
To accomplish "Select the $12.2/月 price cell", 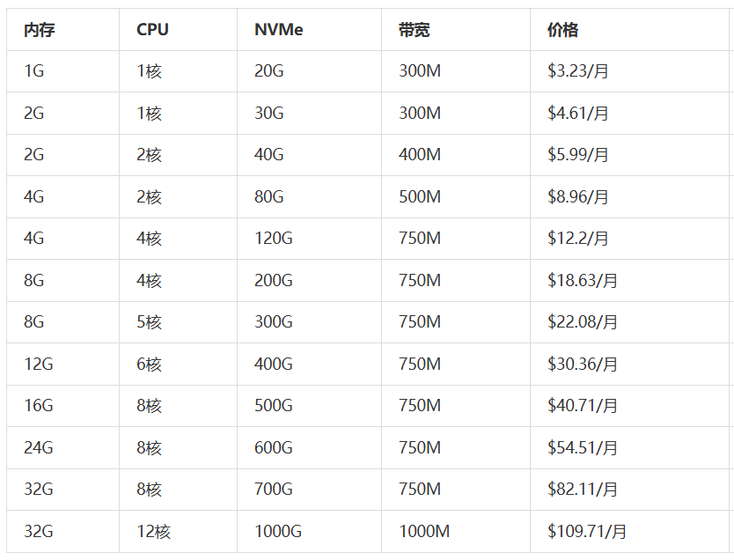I will pyautogui.click(x=577, y=239).
